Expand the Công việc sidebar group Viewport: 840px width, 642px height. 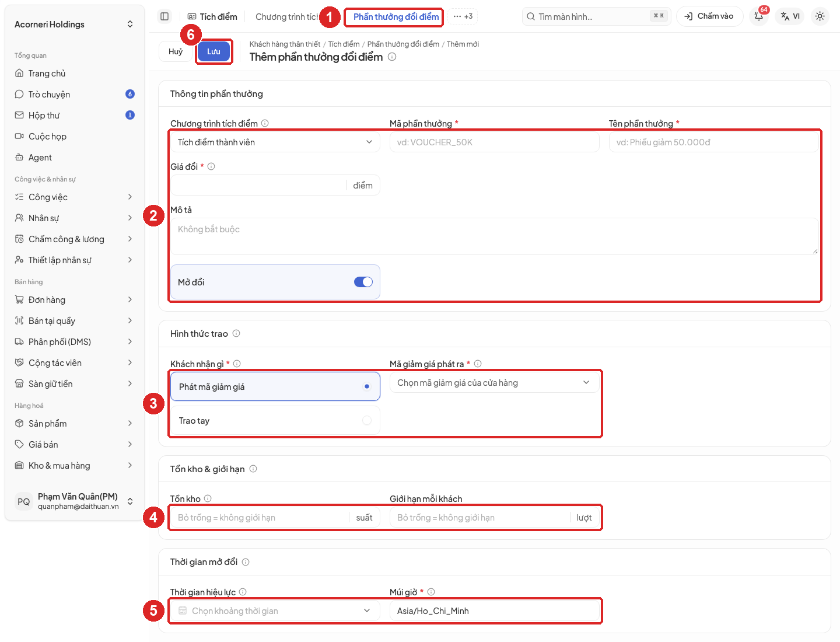point(75,197)
